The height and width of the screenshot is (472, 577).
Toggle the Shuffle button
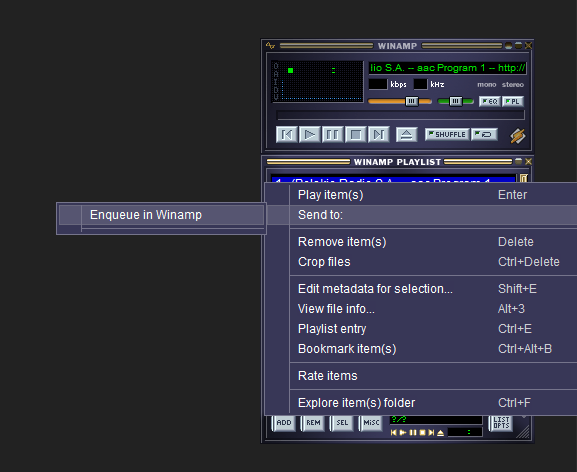pos(447,134)
